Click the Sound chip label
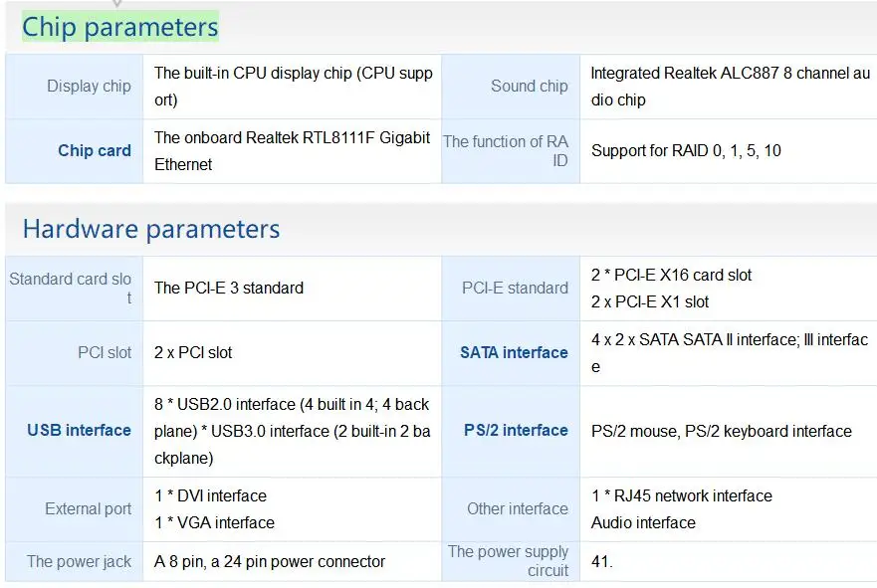This screenshot has height=588, width=877. click(x=529, y=87)
